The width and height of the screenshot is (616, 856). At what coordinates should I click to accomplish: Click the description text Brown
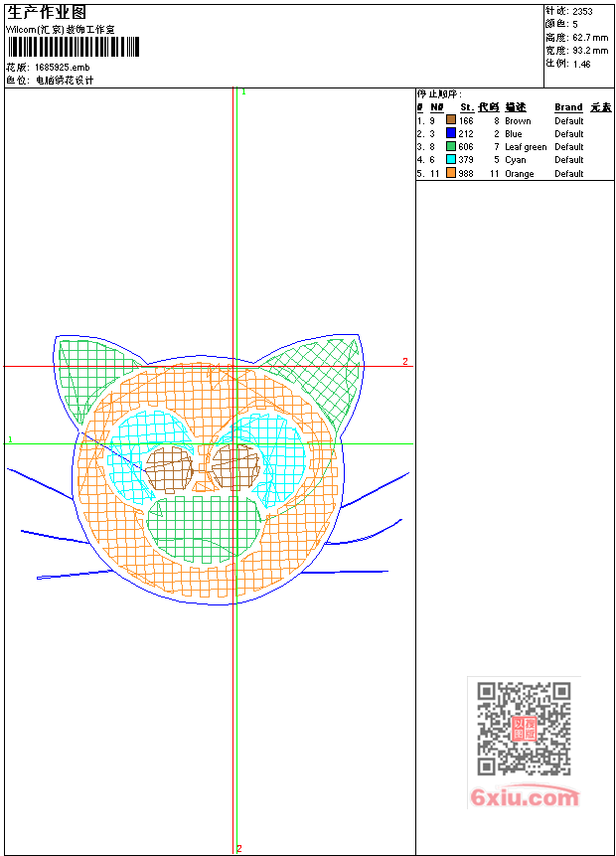pyautogui.click(x=518, y=120)
